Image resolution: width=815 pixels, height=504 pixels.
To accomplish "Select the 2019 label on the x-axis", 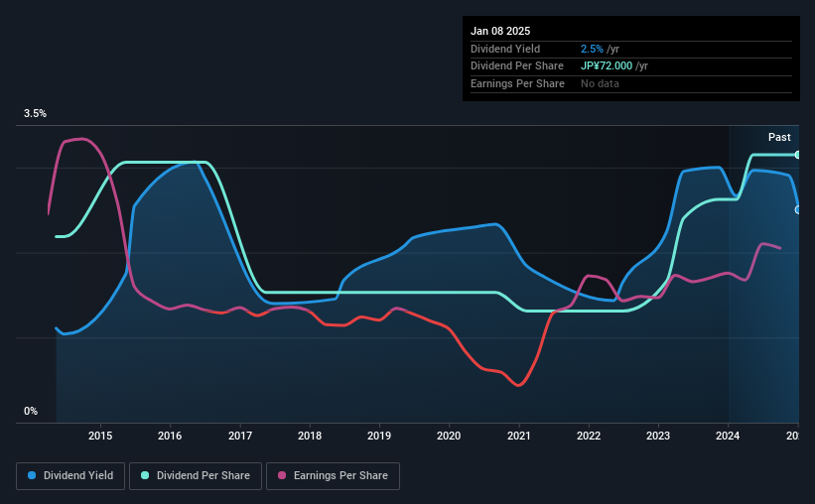I will tap(379, 436).
